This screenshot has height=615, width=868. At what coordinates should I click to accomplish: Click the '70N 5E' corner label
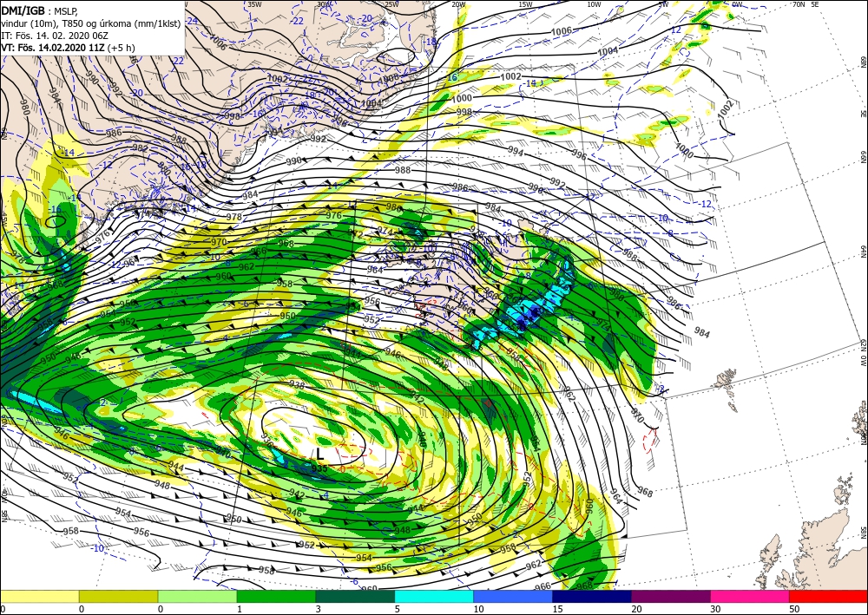coord(806,4)
